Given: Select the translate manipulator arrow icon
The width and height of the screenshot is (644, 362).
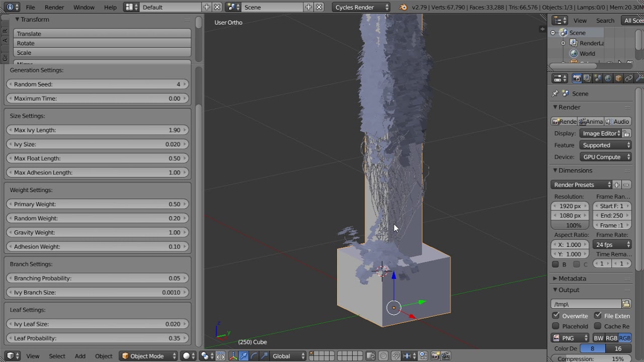Looking at the screenshot, I should coord(244,356).
